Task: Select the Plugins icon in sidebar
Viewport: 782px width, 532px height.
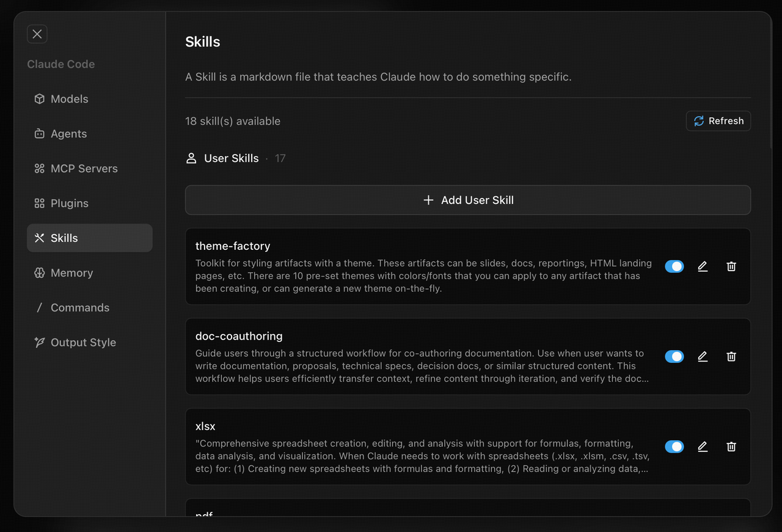Action: point(39,203)
